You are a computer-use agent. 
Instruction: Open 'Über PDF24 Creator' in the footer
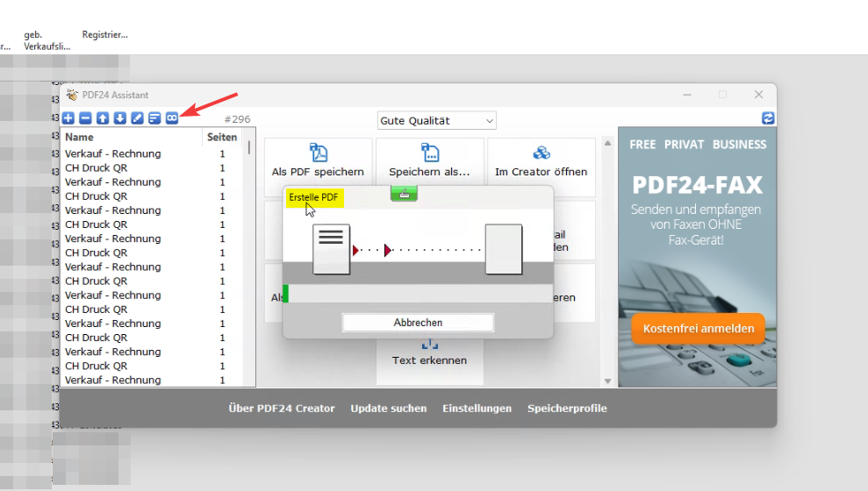click(x=282, y=409)
